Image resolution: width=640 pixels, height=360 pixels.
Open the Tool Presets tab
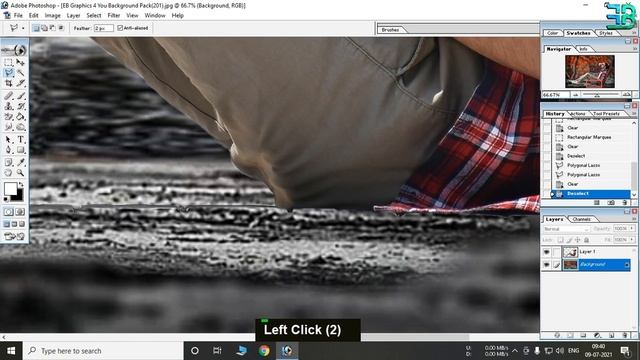[606, 114]
